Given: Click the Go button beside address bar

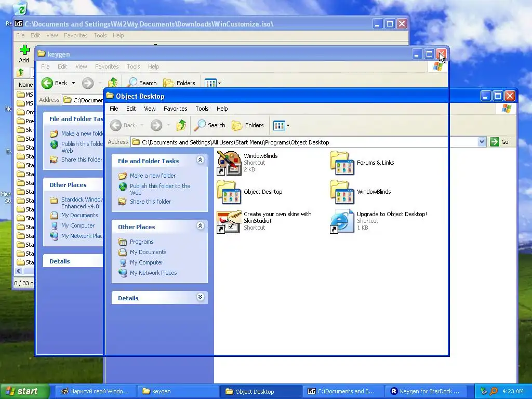Looking at the screenshot, I should [x=499, y=142].
